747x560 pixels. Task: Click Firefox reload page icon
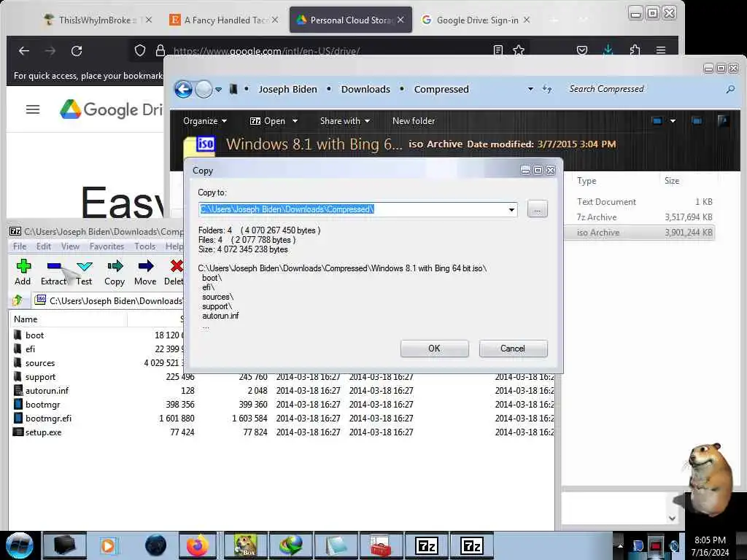point(77,50)
